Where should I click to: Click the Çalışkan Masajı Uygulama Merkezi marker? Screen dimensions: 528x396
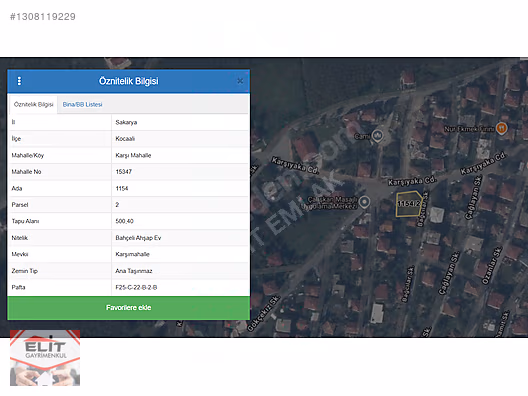point(364,202)
